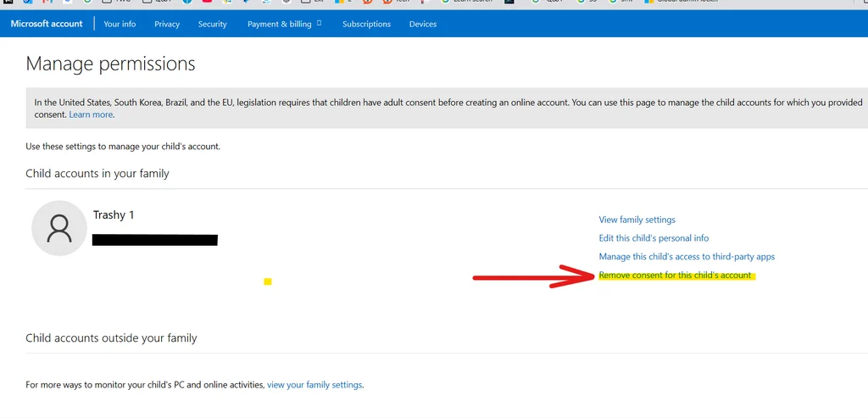Open the Security tab
Screen dimensions: 868x418
pyautogui.click(x=213, y=24)
